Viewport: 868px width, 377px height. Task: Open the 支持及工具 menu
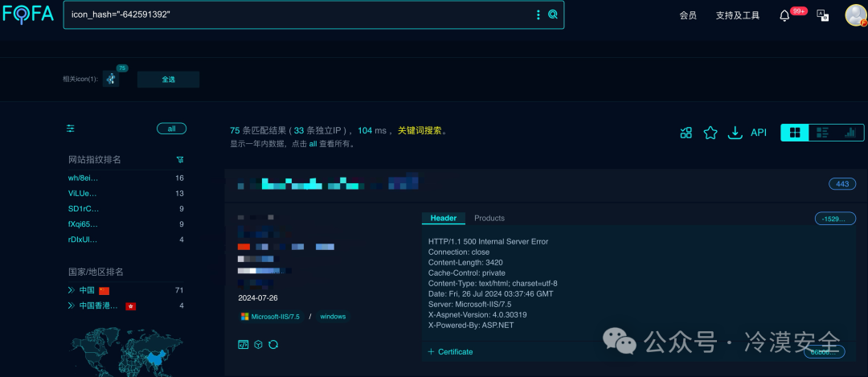737,15
